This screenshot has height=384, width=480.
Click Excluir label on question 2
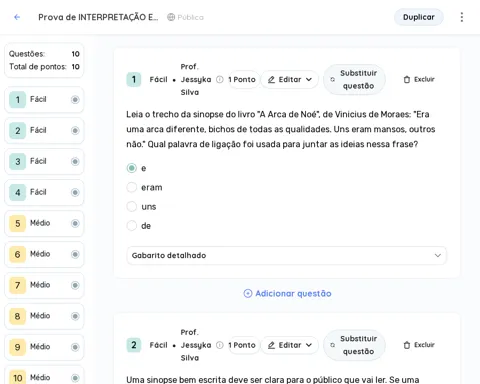point(424,345)
